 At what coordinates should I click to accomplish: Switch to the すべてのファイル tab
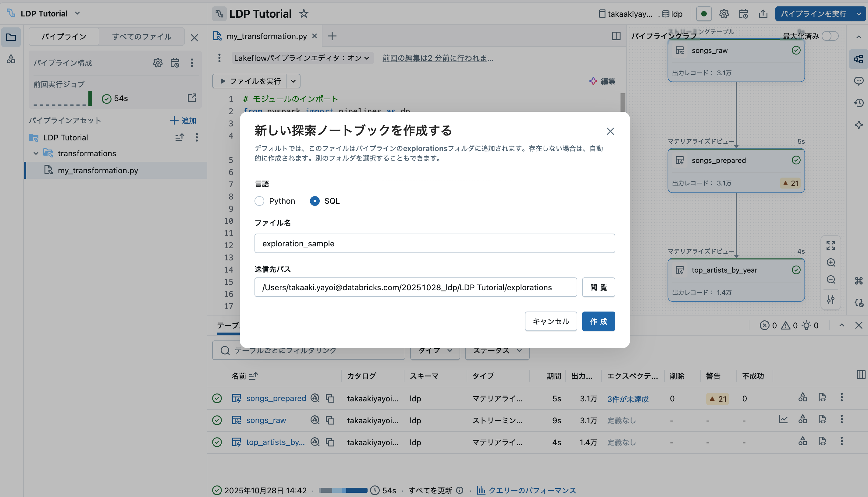pyautogui.click(x=141, y=37)
